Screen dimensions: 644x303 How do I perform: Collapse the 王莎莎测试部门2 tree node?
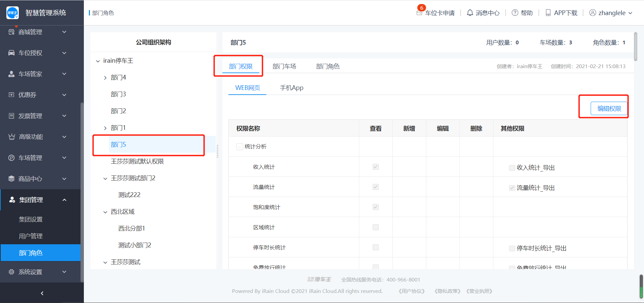point(105,179)
